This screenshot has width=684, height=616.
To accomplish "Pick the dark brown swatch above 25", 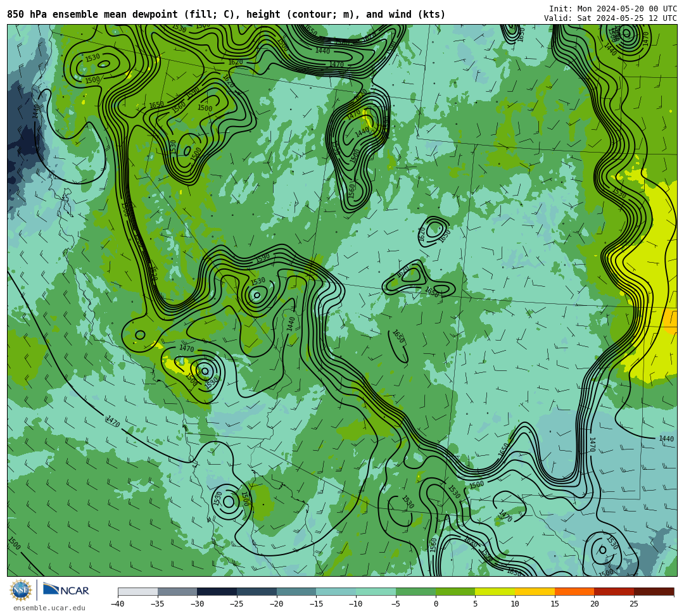I will point(654,591).
